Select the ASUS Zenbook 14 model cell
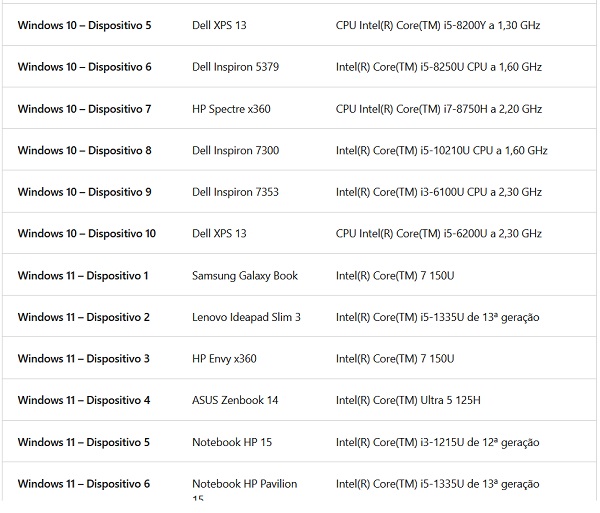Image resolution: width=600 pixels, height=513 pixels. coord(235,400)
